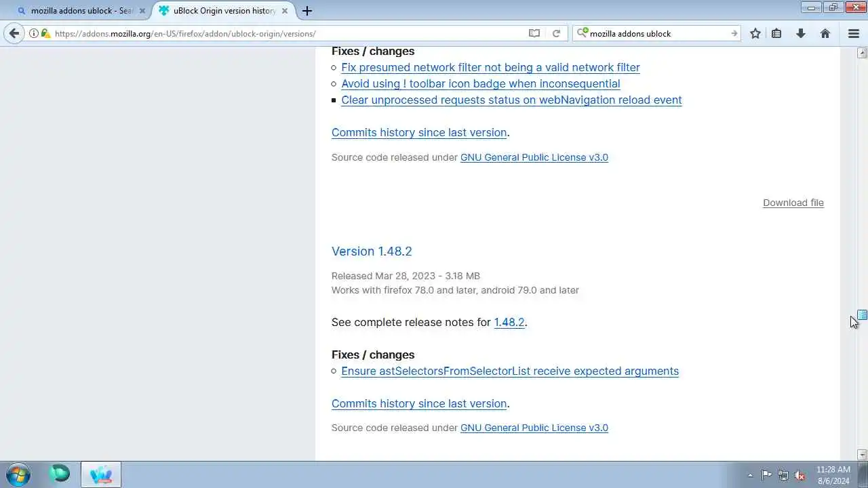Screen dimensions: 868x488
Task: Open Fix presumed network filter link
Action: click(x=490, y=67)
